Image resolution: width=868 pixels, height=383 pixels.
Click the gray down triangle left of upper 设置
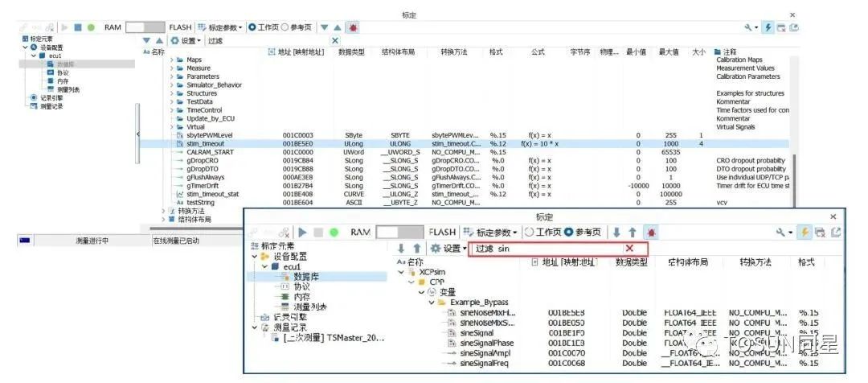(x=146, y=40)
